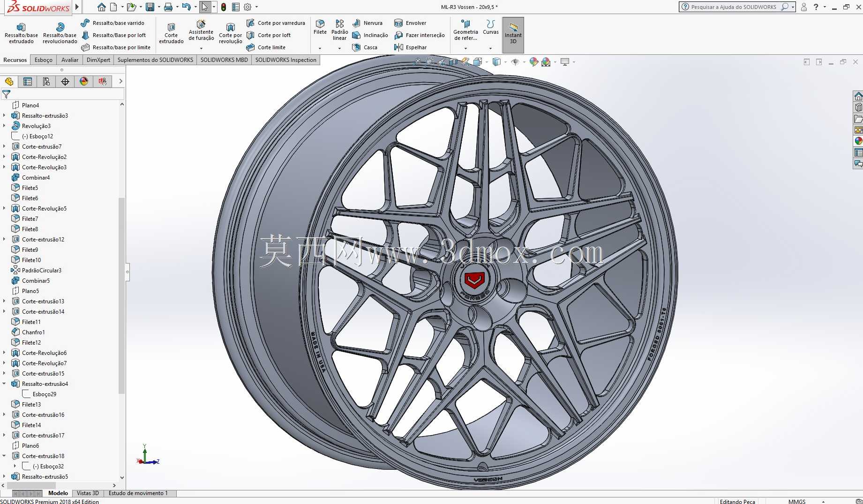
Task: Click the MMGS unit system in status bar
Action: [797, 501]
